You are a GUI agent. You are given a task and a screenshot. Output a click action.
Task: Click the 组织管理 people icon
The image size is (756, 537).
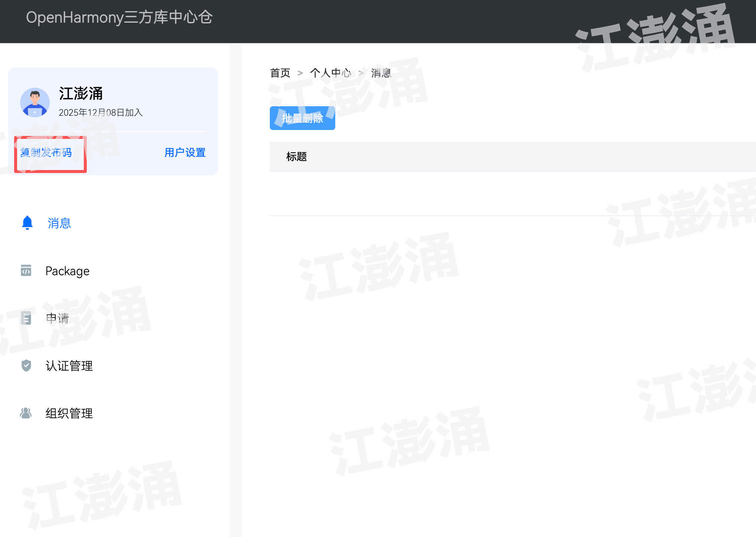click(x=26, y=413)
